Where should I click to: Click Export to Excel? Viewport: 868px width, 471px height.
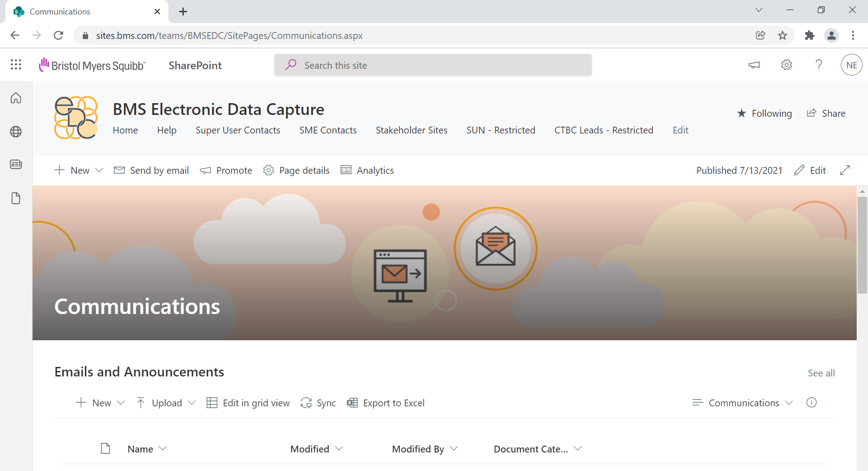[386, 403]
